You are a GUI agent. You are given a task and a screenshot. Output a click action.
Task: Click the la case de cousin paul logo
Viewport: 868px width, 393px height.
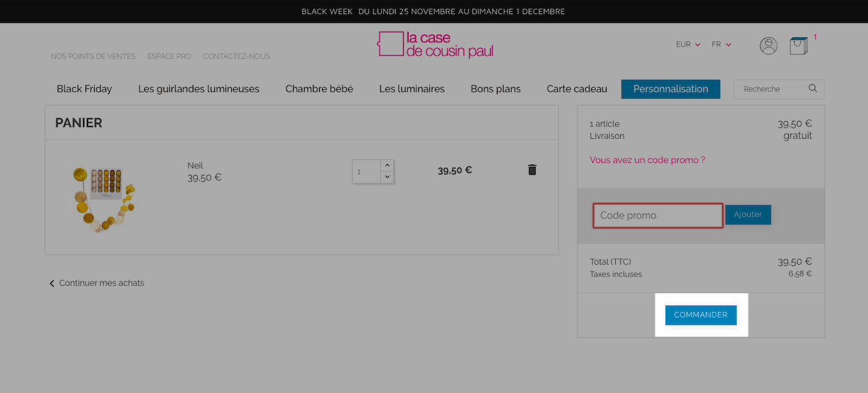click(436, 44)
